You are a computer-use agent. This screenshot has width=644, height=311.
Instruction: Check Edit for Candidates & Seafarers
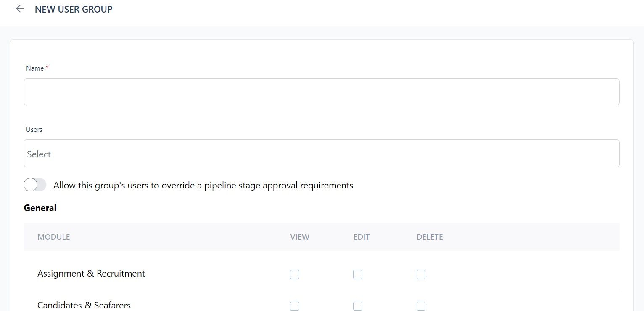coord(358,306)
